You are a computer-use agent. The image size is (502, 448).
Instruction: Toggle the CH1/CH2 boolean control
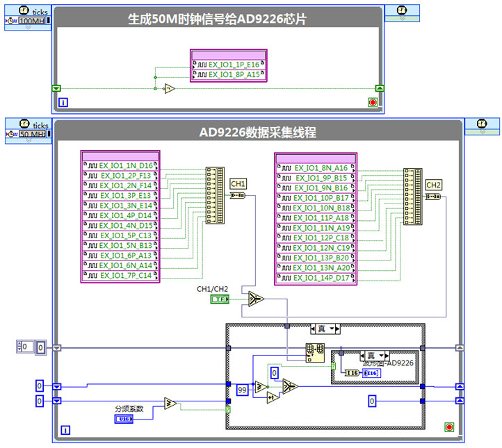[220, 299]
